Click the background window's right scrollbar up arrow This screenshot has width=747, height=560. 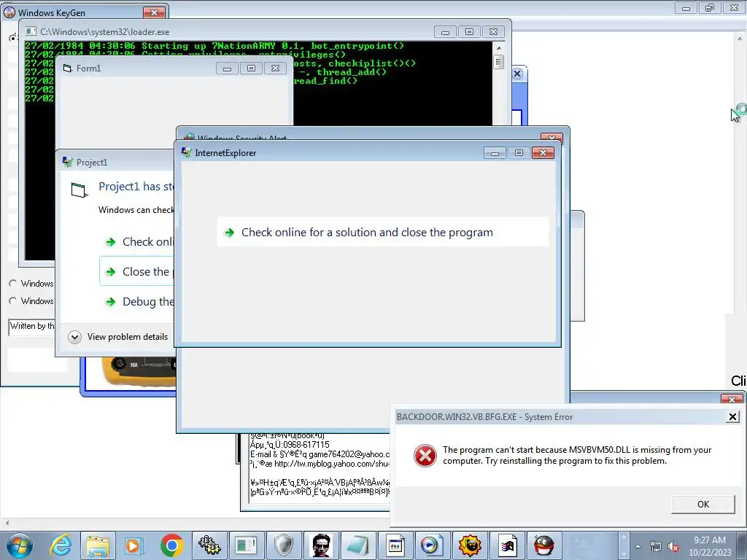(x=740, y=39)
